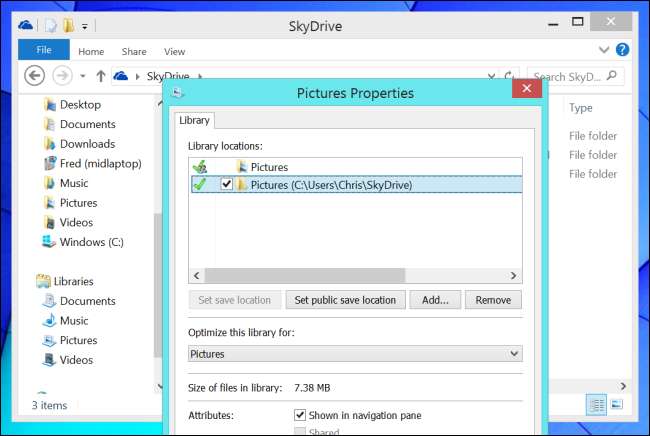
Task: Open the File menu
Action: [x=44, y=50]
